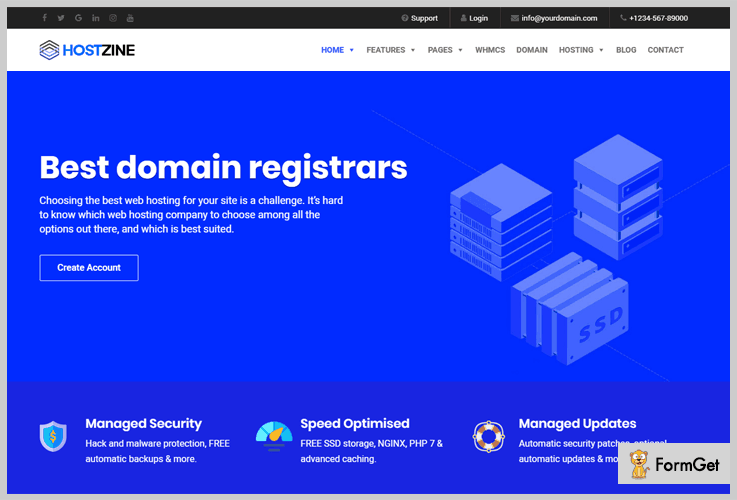
Task: Open the Support link in top bar
Action: pos(419,18)
